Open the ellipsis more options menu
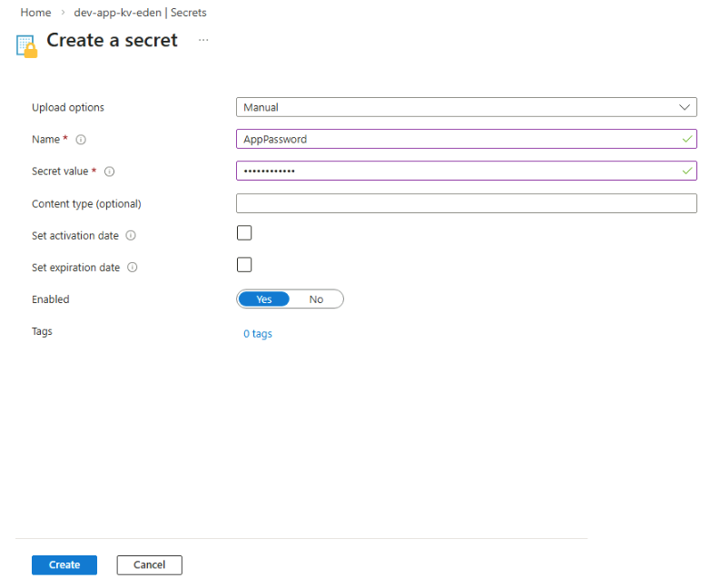This screenshot has height=588, width=720. (203, 41)
